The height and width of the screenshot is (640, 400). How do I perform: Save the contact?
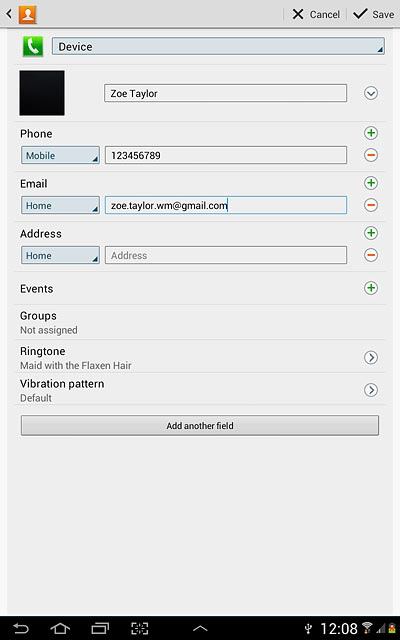coord(373,14)
